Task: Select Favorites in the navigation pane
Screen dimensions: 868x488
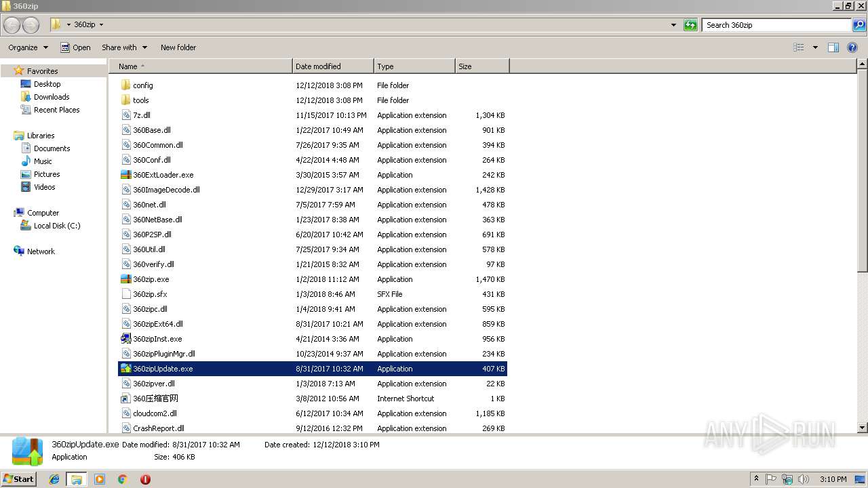Action: [42, 71]
